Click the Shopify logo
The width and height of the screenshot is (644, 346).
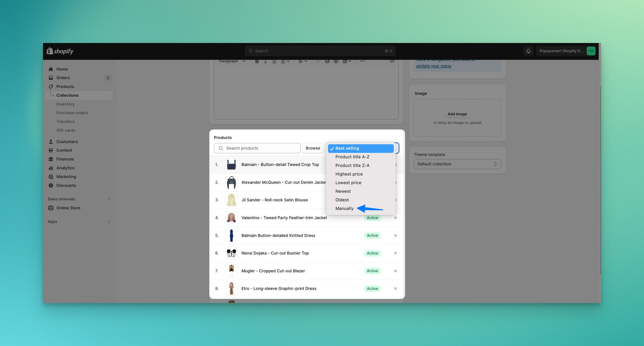coord(60,51)
